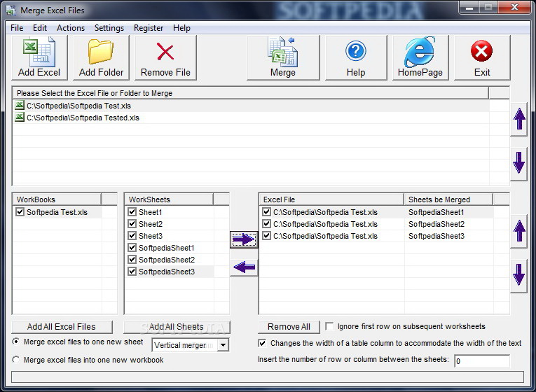Click the rows between sheets number field
This screenshot has height=392, width=536.
[x=482, y=361]
